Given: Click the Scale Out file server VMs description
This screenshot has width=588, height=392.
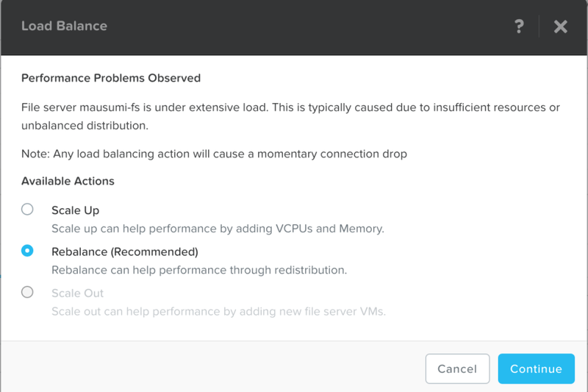Looking at the screenshot, I should pyautogui.click(x=218, y=311).
